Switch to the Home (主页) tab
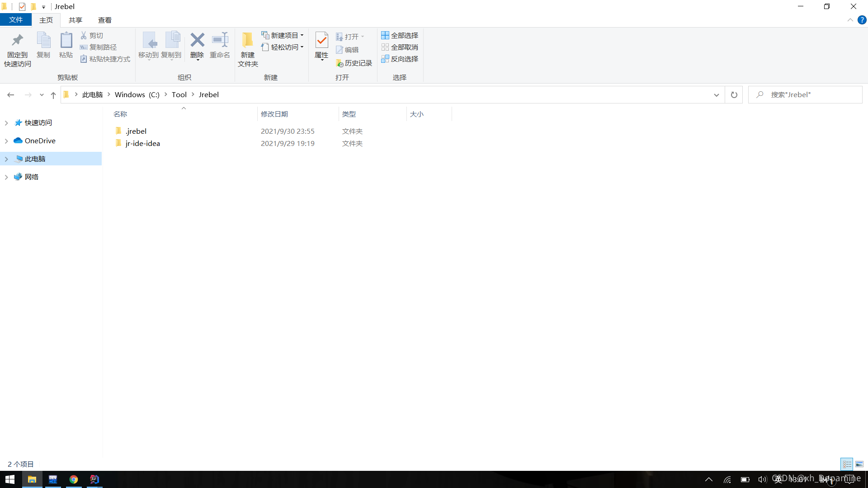Viewport: 868px width, 488px height. point(46,20)
